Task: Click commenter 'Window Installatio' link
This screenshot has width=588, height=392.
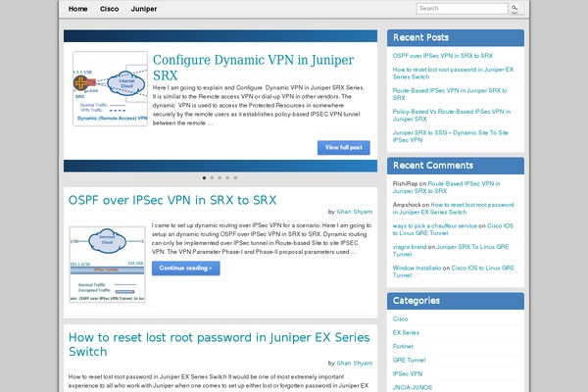Action: [x=416, y=268]
